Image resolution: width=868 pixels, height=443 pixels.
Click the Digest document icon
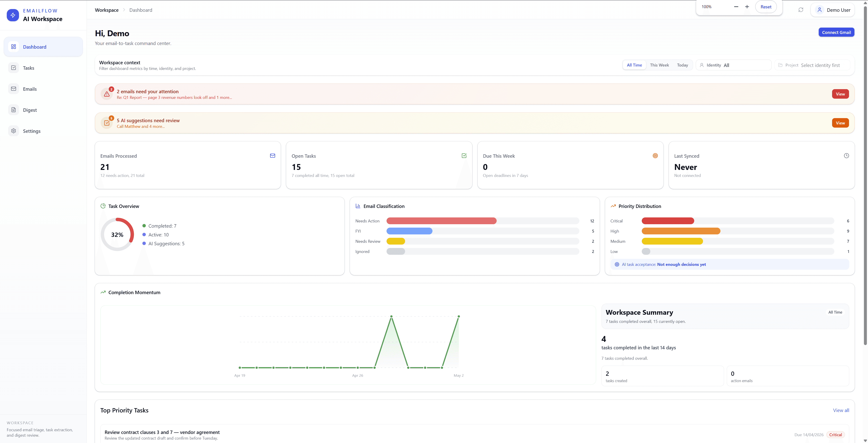tap(14, 110)
